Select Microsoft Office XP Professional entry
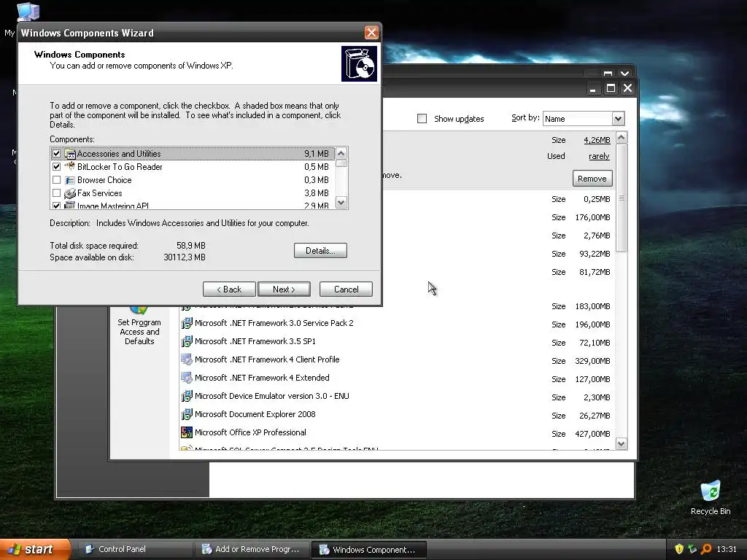Viewport: 747px width, 560px height. [x=250, y=432]
